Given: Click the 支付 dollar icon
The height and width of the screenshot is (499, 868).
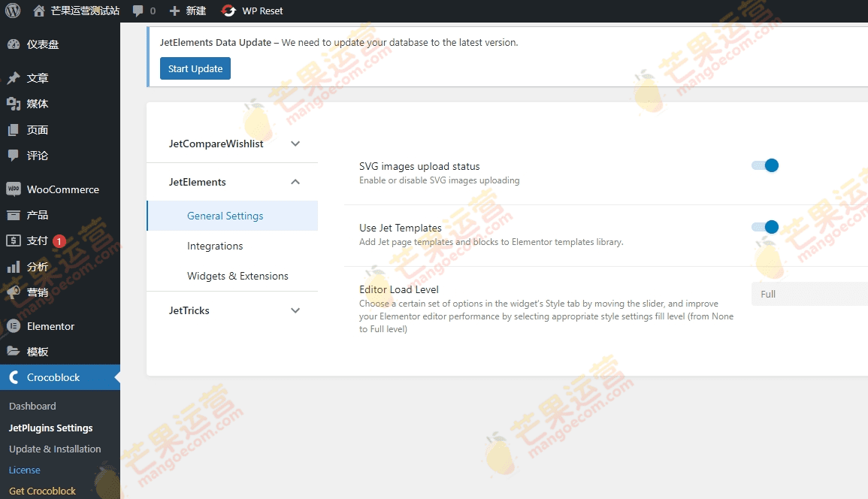Looking at the screenshot, I should click(x=14, y=240).
